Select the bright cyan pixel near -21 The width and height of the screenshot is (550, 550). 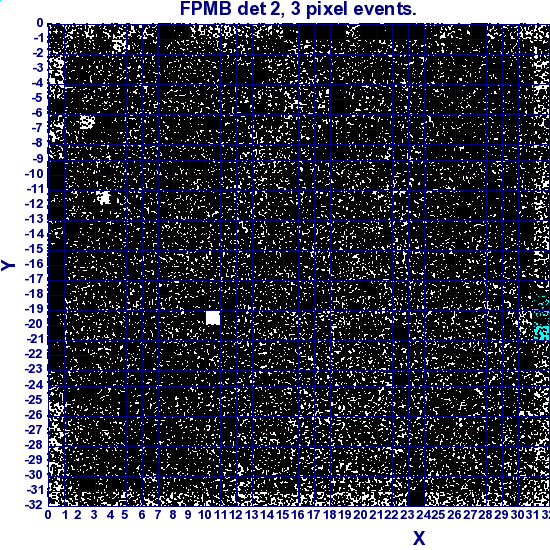click(x=542, y=333)
